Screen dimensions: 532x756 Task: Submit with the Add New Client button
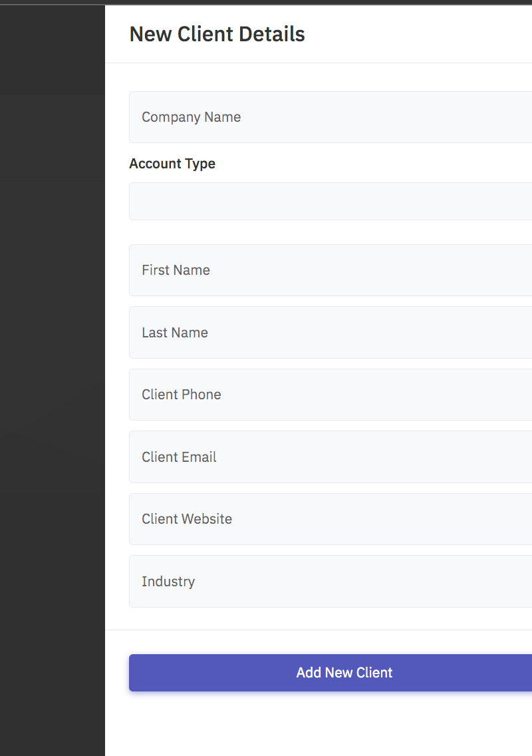click(x=331, y=673)
